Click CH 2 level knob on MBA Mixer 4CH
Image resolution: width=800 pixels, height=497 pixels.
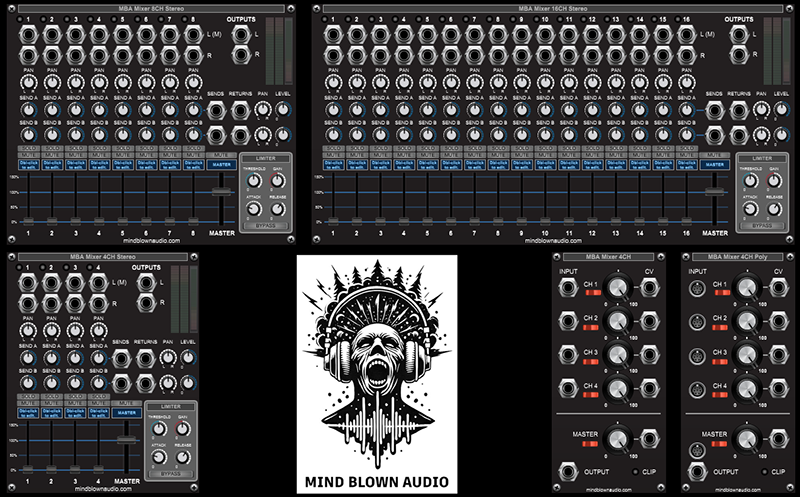pyautogui.click(x=617, y=321)
